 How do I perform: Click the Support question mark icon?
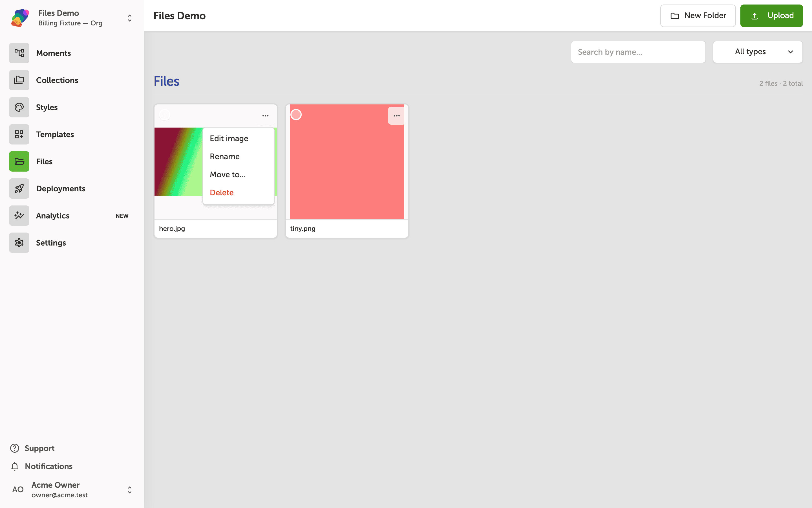(x=15, y=448)
